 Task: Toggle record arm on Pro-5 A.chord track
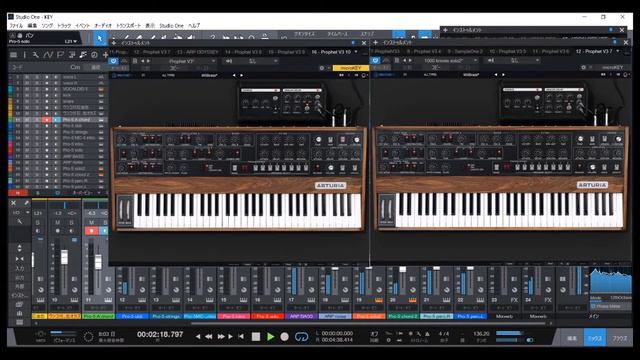(x=47, y=120)
